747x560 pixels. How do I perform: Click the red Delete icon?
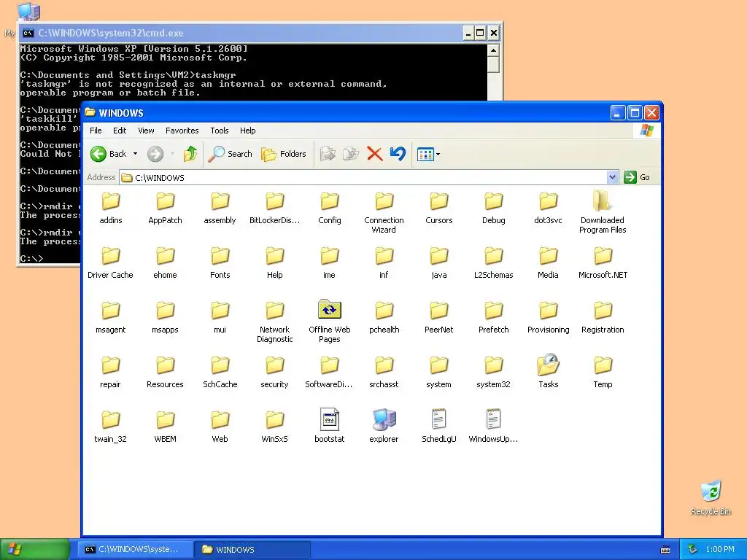(x=375, y=154)
